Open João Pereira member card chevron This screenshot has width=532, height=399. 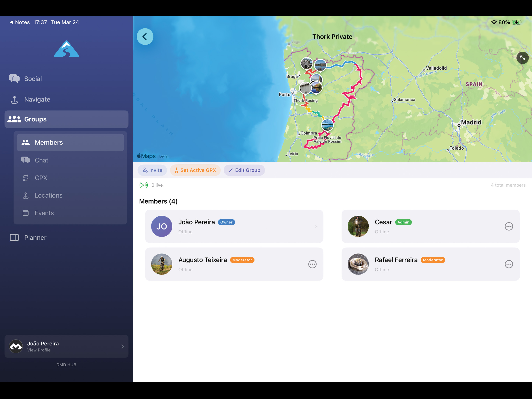pos(316,226)
